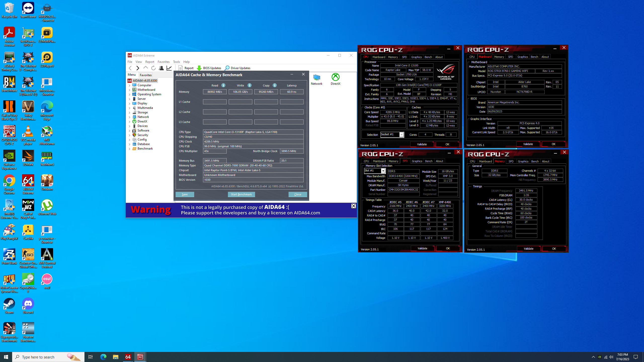Click the AIDA64 refresh icon

click(153, 68)
